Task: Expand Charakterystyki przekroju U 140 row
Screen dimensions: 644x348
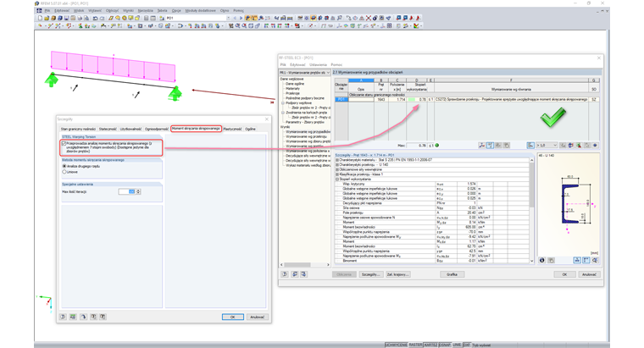Action: 337,164
